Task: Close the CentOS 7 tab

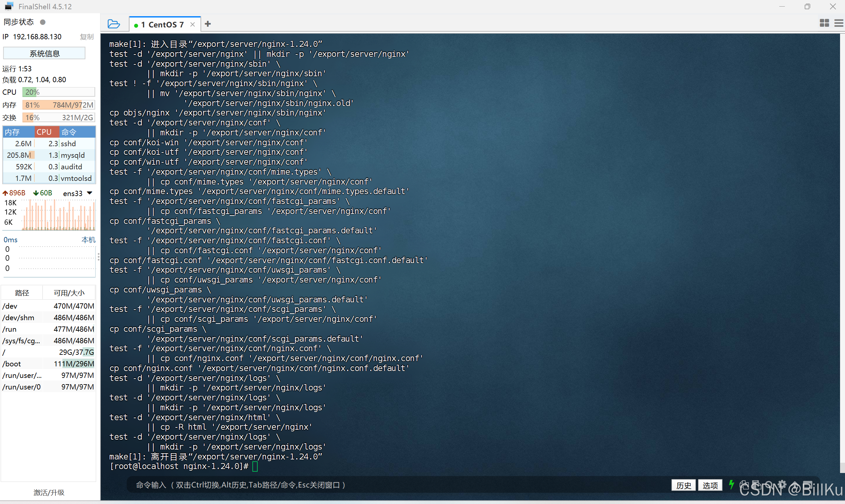Action: (x=193, y=24)
